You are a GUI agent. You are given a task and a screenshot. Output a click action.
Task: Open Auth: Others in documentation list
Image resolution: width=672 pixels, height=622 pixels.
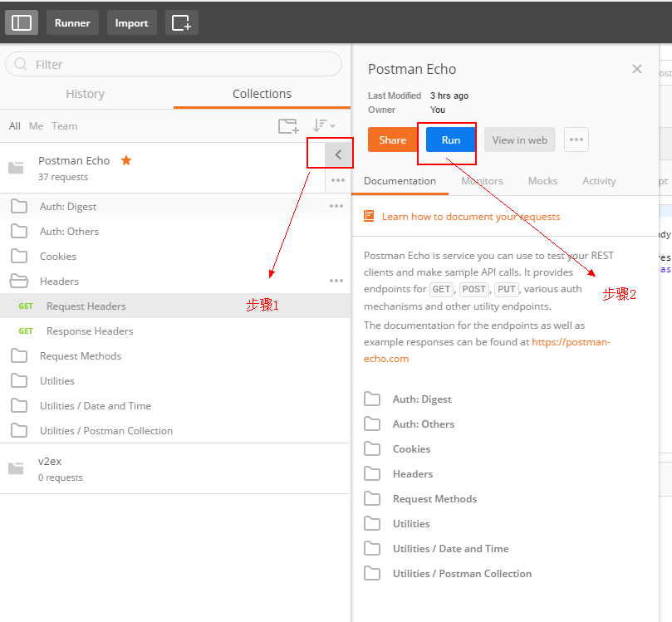click(424, 424)
